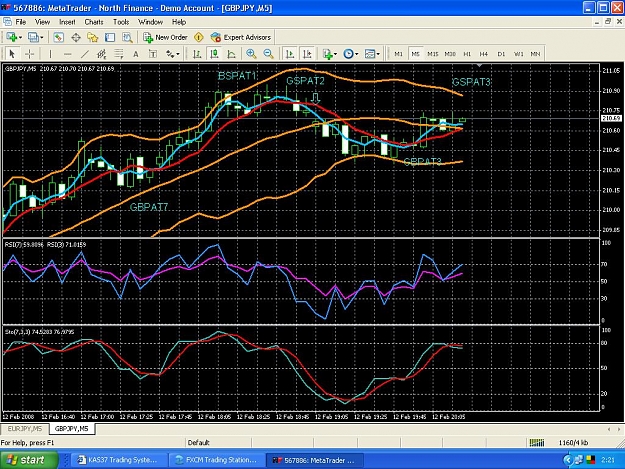Open the Strategy Tester magnifier icon
Screen dimensions: 625x469
(127, 37)
